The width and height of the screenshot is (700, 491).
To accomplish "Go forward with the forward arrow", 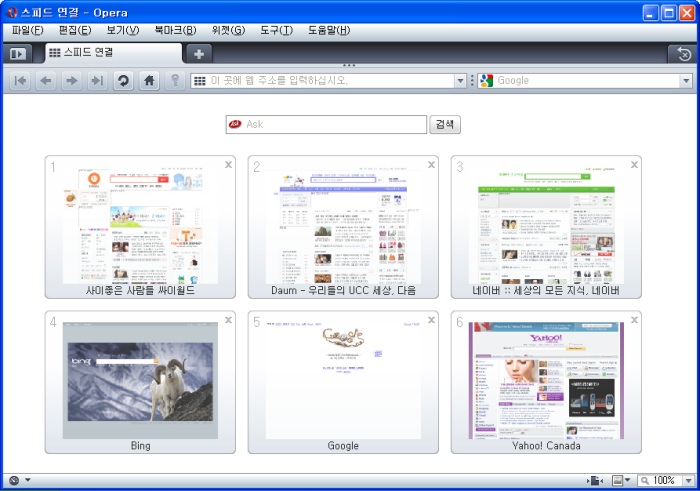I will tap(71, 81).
